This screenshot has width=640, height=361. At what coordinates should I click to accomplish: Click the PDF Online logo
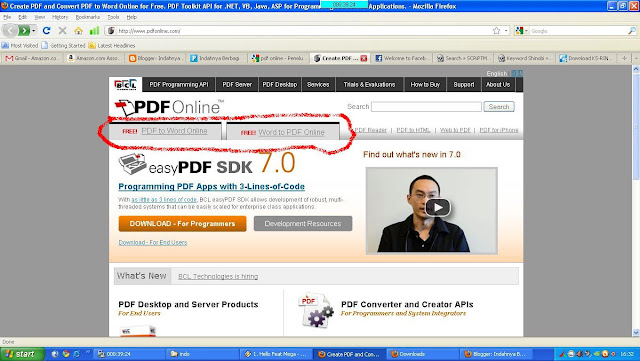169,107
